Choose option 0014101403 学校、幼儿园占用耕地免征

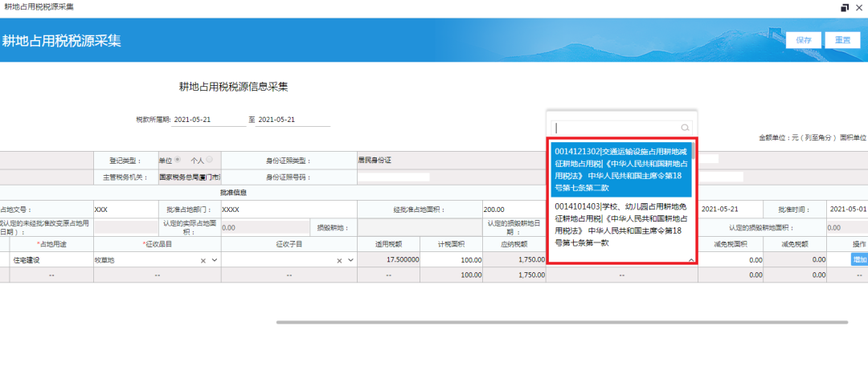pyautogui.click(x=620, y=224)
